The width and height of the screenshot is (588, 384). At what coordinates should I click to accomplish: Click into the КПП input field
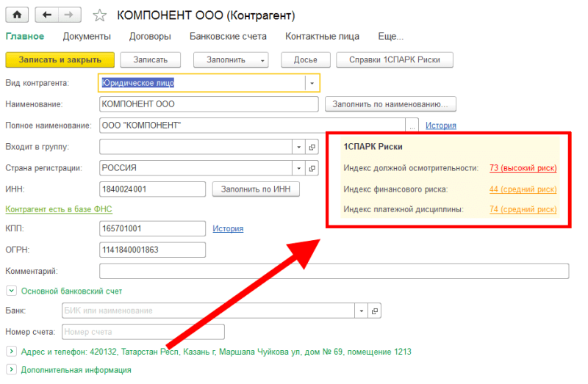(x=152, y=228)
